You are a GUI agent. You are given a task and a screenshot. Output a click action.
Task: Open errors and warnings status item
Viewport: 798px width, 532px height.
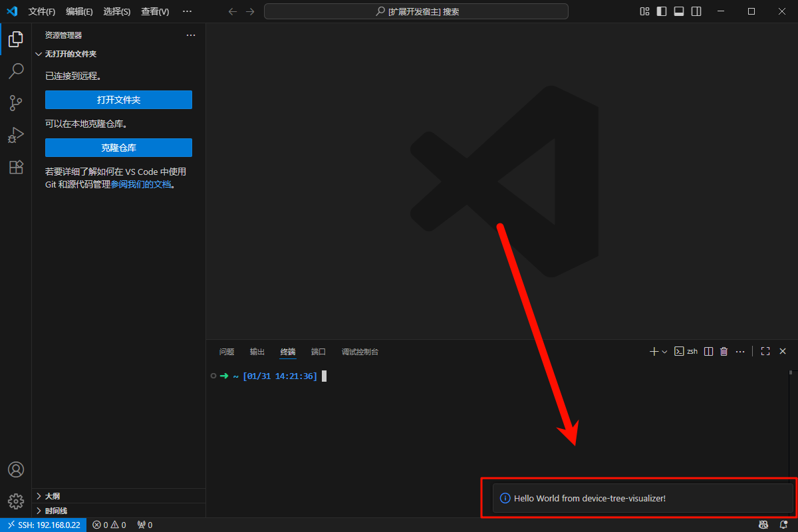109,525
